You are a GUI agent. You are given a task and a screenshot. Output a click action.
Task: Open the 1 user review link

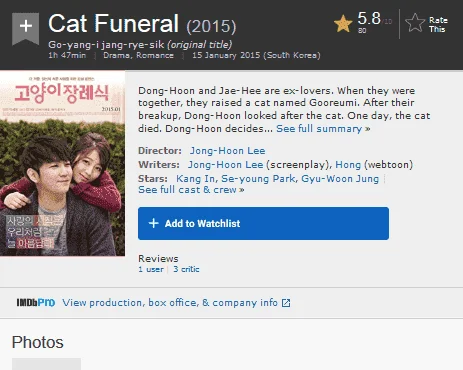151,269
